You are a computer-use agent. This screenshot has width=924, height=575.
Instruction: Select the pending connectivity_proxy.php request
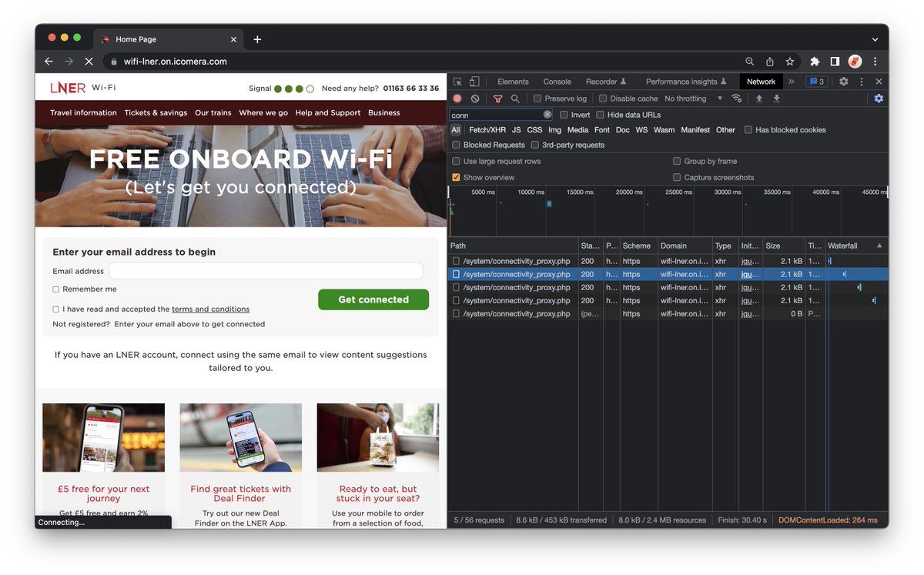pos(668,314)
